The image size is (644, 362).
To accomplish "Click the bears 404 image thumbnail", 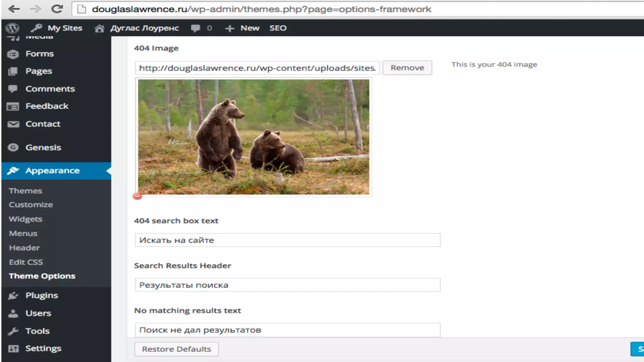I will point(253,137).
